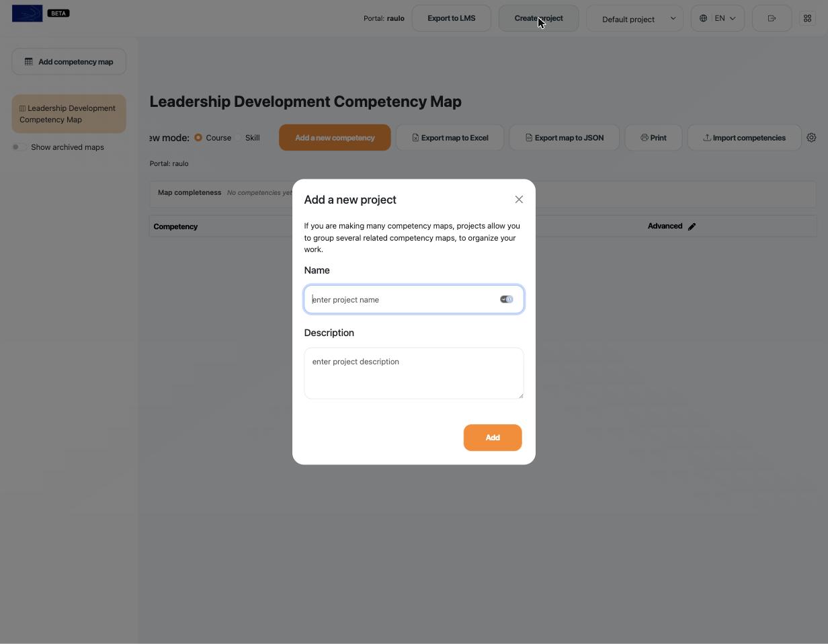Click the Competency column header
This screenshot has width=828, height=644.
[x=175, y=227]
